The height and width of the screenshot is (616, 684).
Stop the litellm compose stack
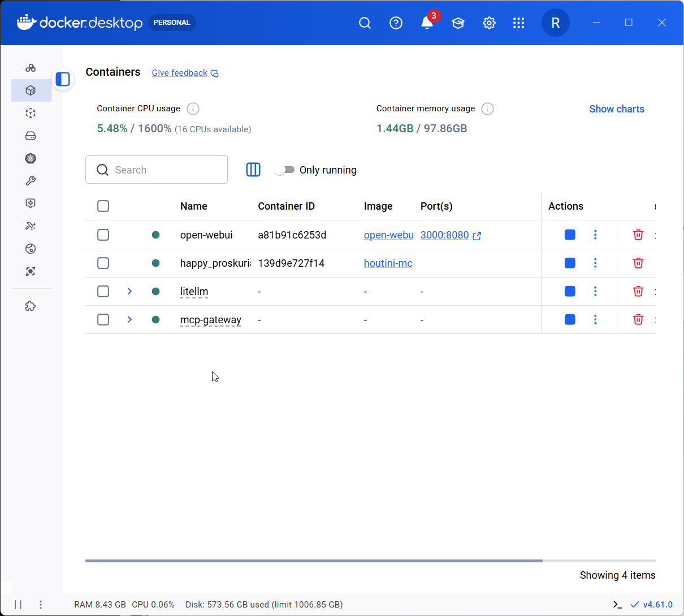point(570,291)
